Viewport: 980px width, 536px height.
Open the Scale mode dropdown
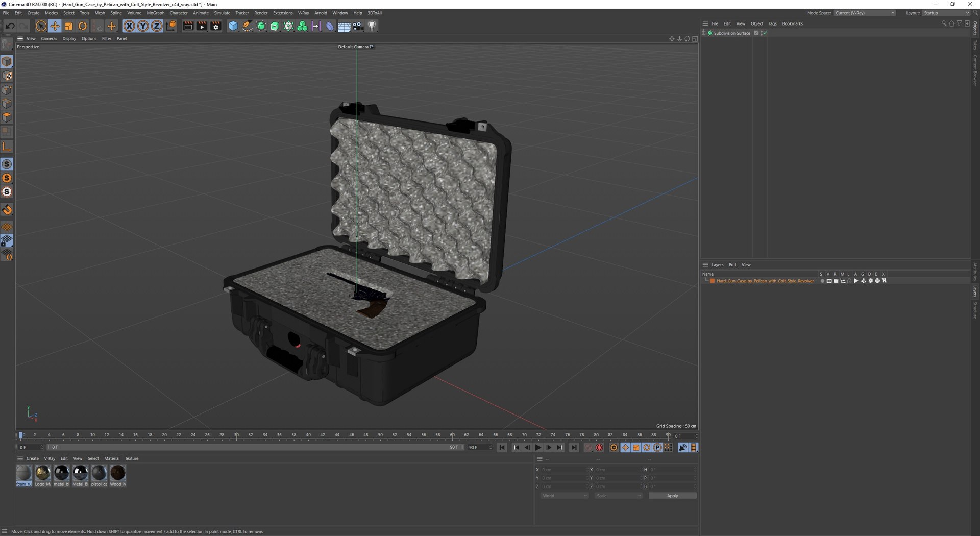click(618, 496)
